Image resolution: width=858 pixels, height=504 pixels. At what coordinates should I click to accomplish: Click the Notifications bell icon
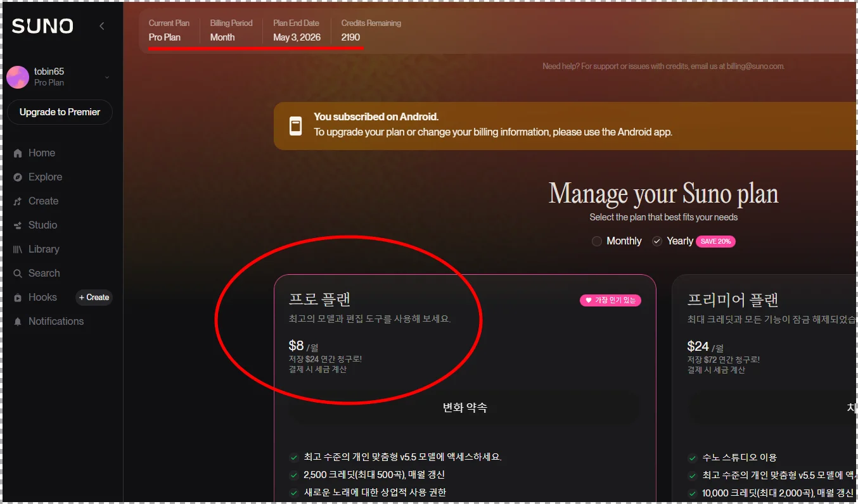pos(18,322)
